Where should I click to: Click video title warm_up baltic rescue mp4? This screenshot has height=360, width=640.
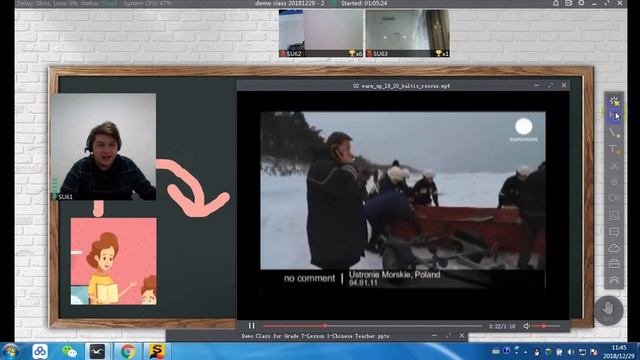[401, 86]
